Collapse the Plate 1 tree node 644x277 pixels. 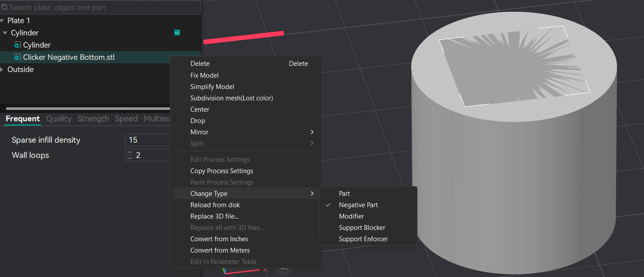[x=2, y=21]
